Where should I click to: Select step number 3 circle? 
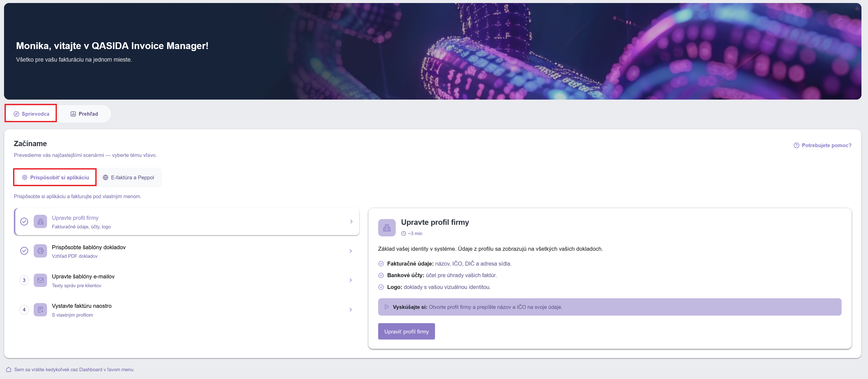pos(24,280)
